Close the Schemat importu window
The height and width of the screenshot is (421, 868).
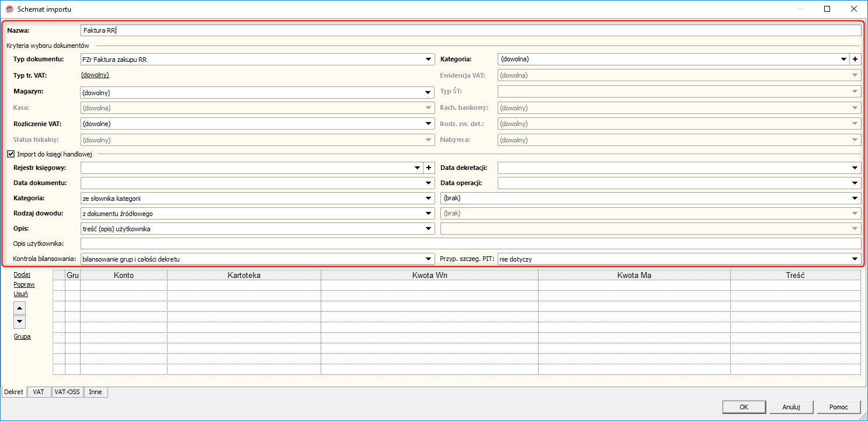tap(854, 9)
